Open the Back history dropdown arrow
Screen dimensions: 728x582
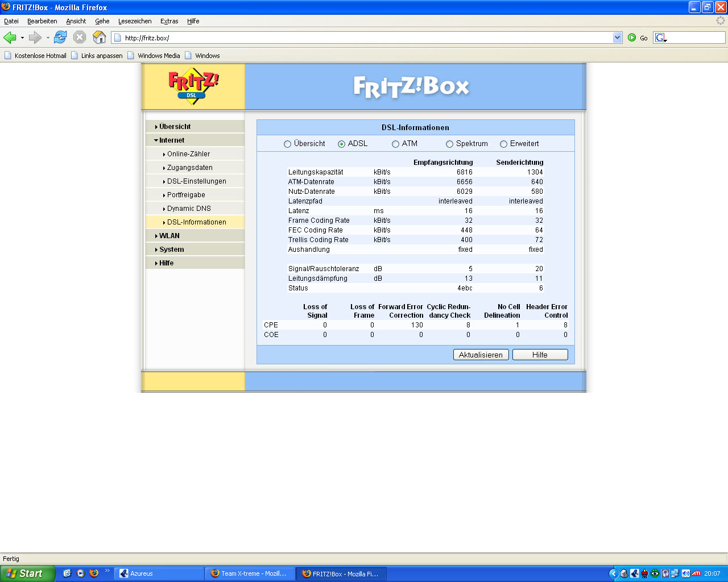tap(22, 38)
